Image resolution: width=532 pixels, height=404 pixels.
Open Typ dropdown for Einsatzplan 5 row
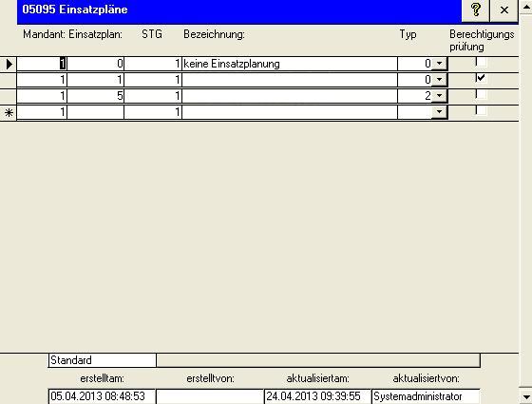[439, 96]
